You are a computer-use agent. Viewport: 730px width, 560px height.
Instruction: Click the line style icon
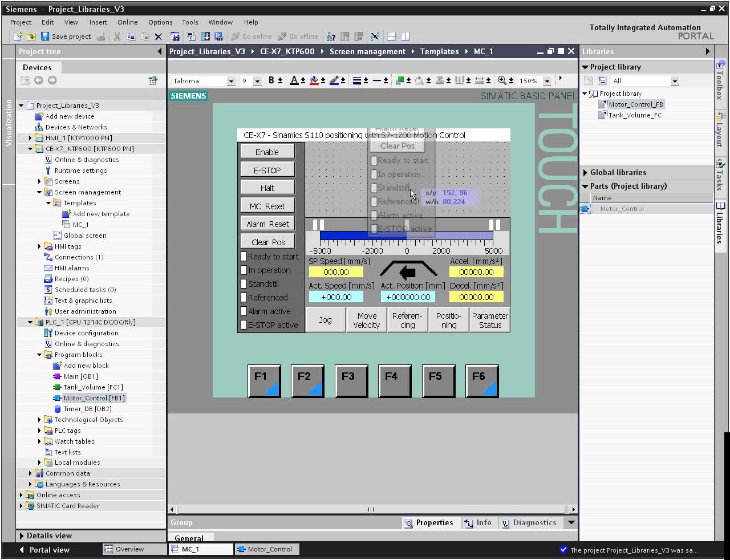[x=376, y=80]
